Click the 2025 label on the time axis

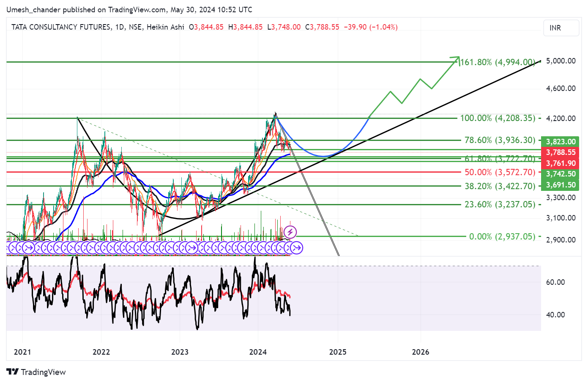tap(338, 352)
